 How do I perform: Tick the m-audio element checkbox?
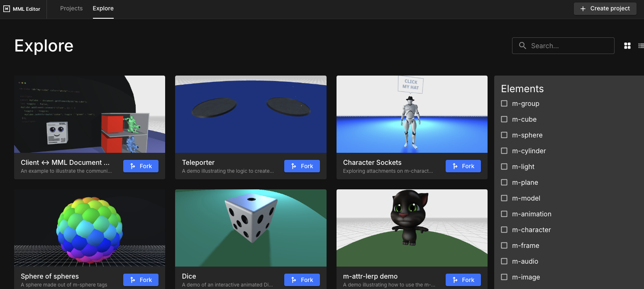[x=504, y=261]
